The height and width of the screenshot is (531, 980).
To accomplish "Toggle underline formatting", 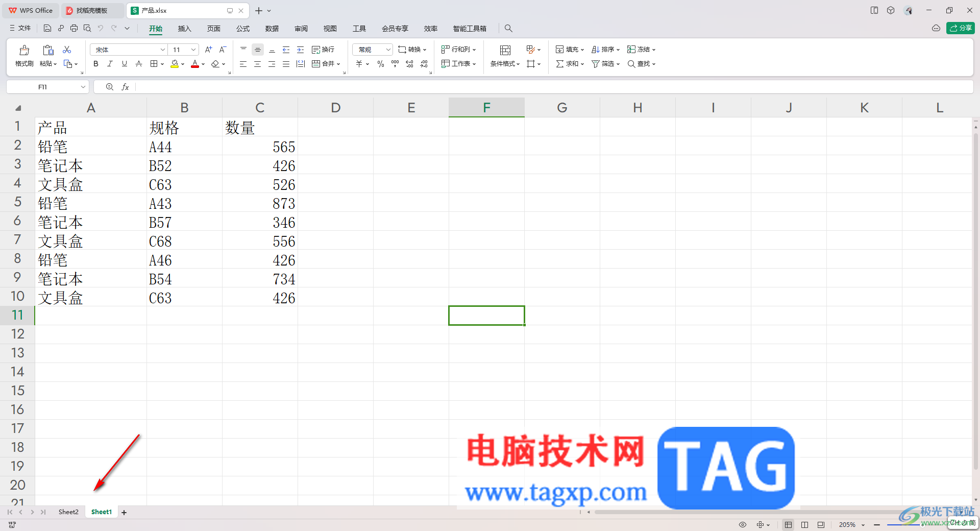I will coord(125,64).
